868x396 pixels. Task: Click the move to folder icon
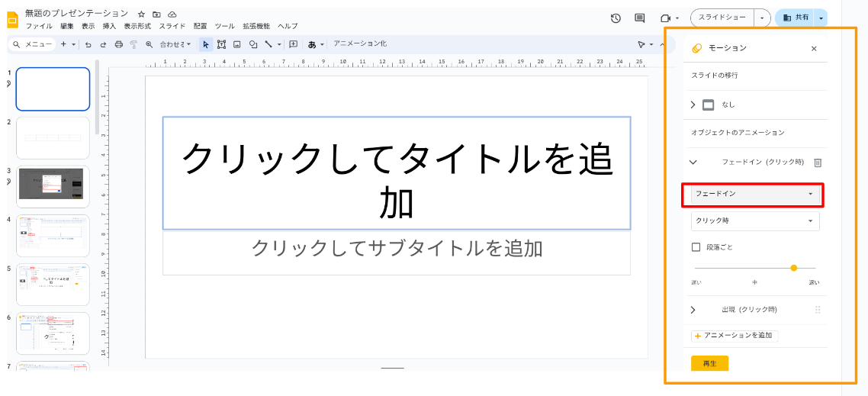tap(156, 14)
